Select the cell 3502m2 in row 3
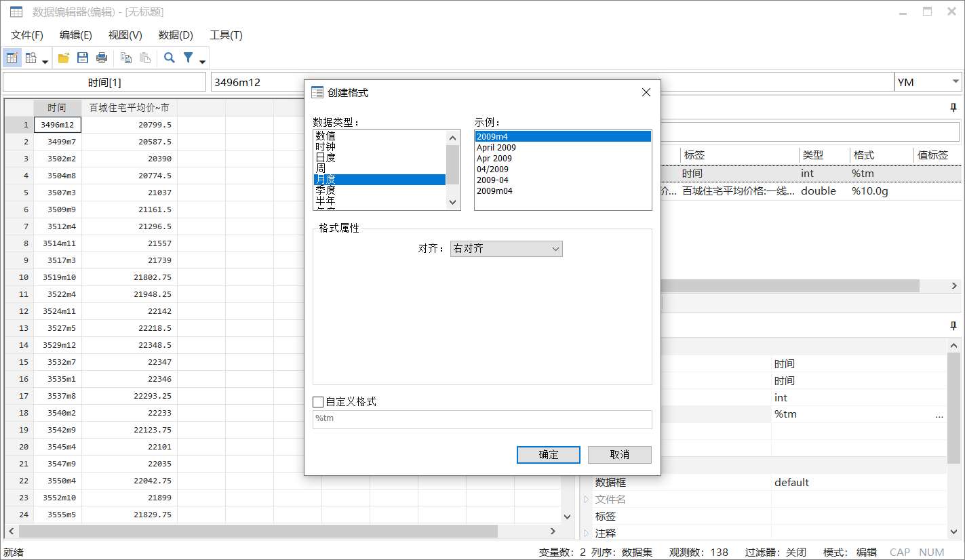 [x=58, y=159]
